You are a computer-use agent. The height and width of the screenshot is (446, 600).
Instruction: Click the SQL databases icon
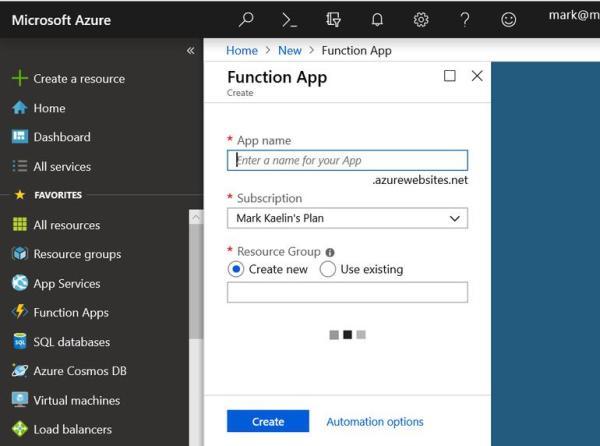tap(20, 341)
